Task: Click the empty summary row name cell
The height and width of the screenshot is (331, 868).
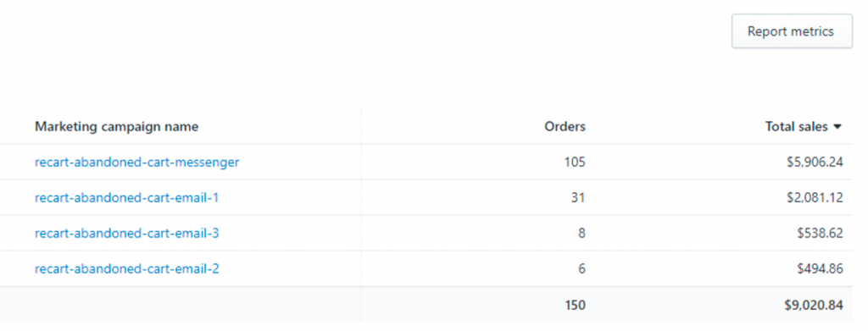Action: click(181, 305)
